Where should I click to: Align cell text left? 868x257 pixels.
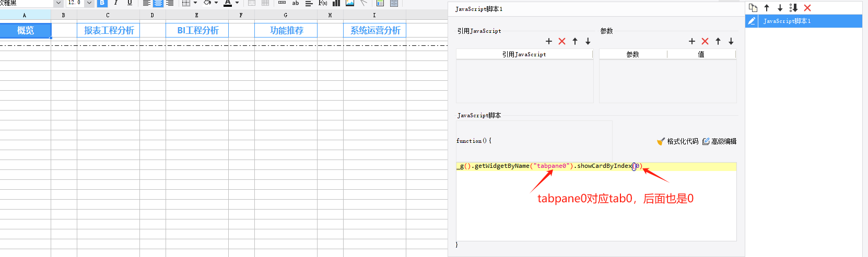pyautogui.click(x=147, y=3)
